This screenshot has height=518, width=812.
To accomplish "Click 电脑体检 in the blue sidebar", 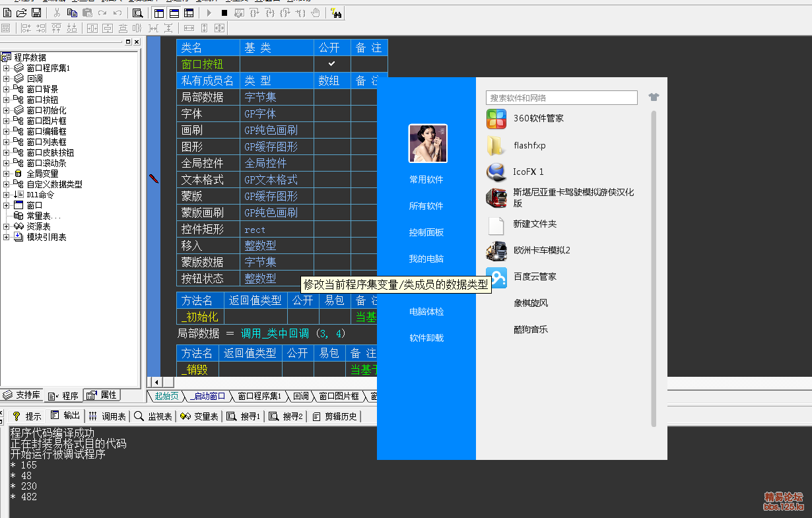I will (426, 311).
